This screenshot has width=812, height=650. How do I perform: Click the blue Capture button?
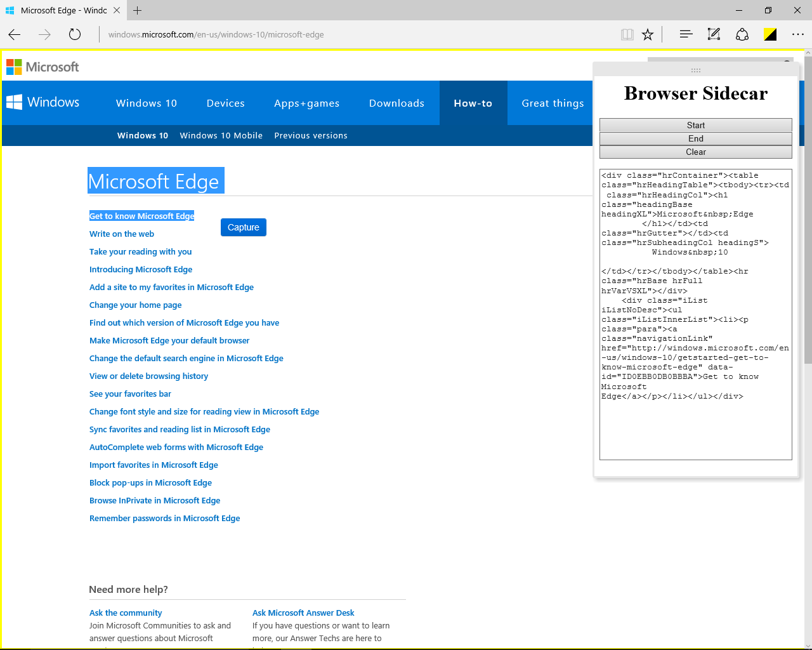point(244,227)
